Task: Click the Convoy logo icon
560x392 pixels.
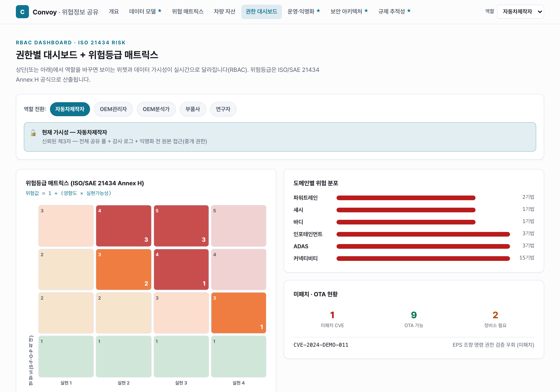Action: 22,12
